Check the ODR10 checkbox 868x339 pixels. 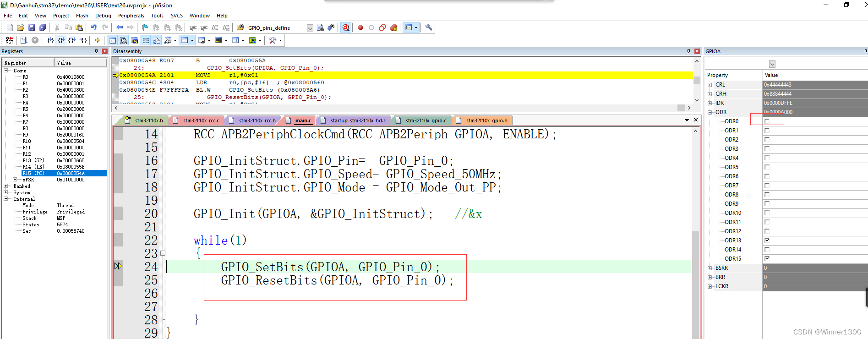tap(767, 213)
